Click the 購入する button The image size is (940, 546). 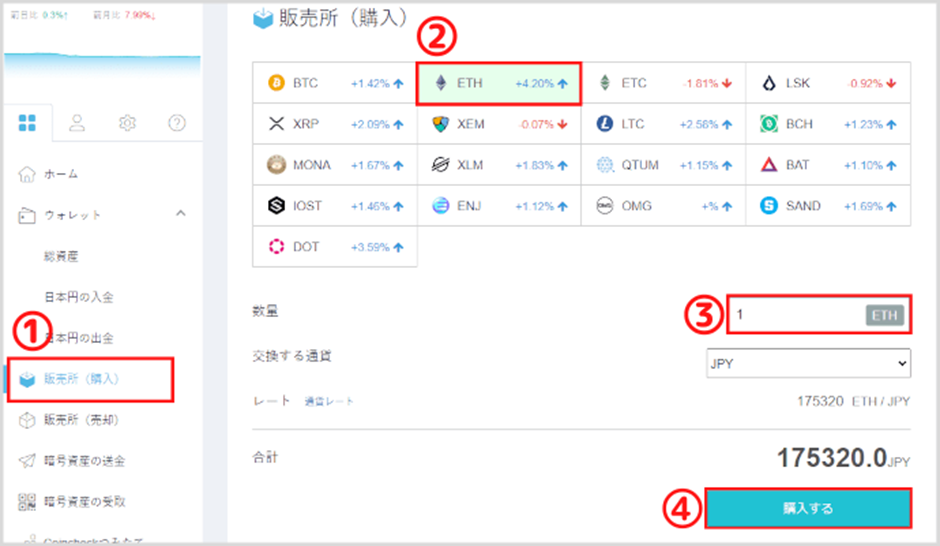pyautogui.click(x=808, y=508)
